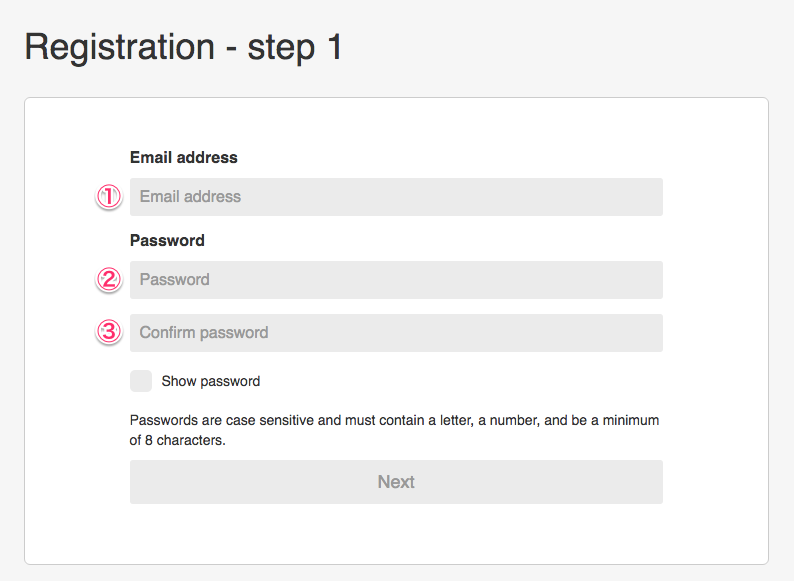Viewport: 794px width, 581px height.
Task: Click the bold 'Password' field label
Action: [167, 240]
